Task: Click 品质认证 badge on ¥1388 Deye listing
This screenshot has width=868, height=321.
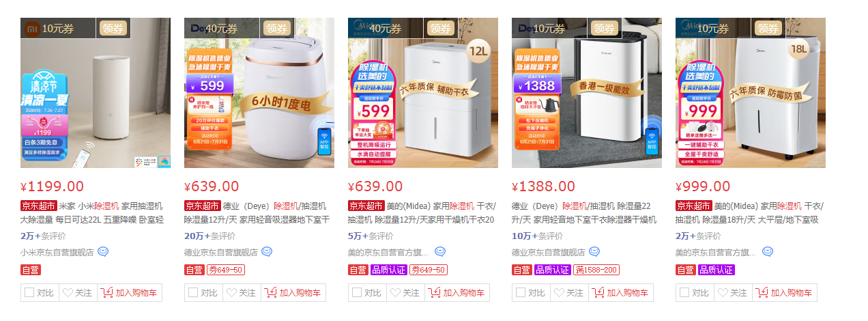Action: [x=552, y=270]
